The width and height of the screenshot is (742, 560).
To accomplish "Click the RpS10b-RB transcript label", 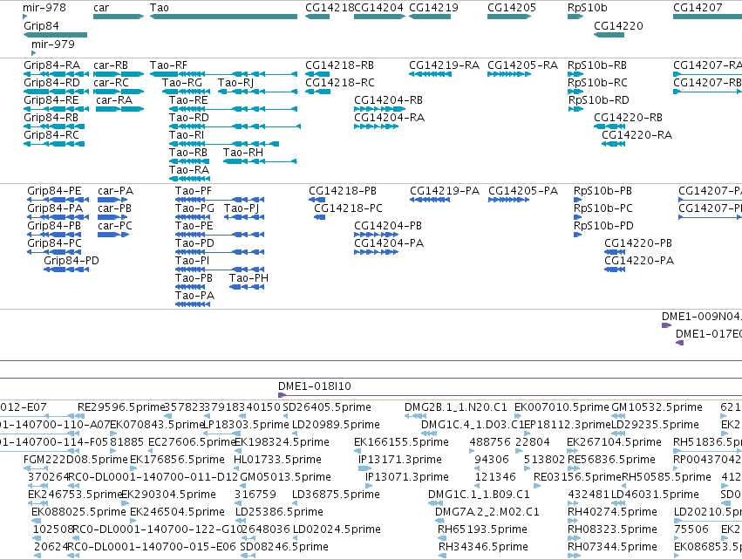I will click(597, 65).
